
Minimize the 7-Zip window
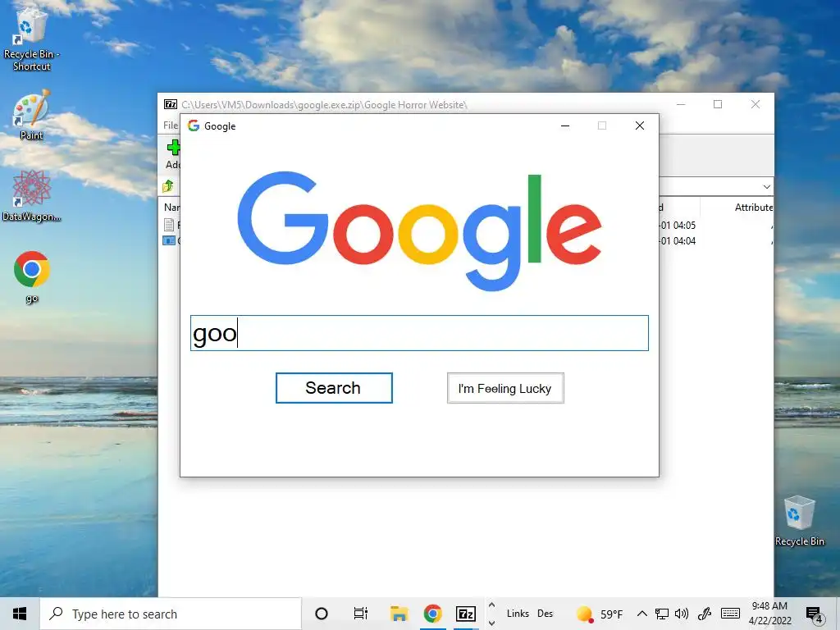tap(681, 104)
